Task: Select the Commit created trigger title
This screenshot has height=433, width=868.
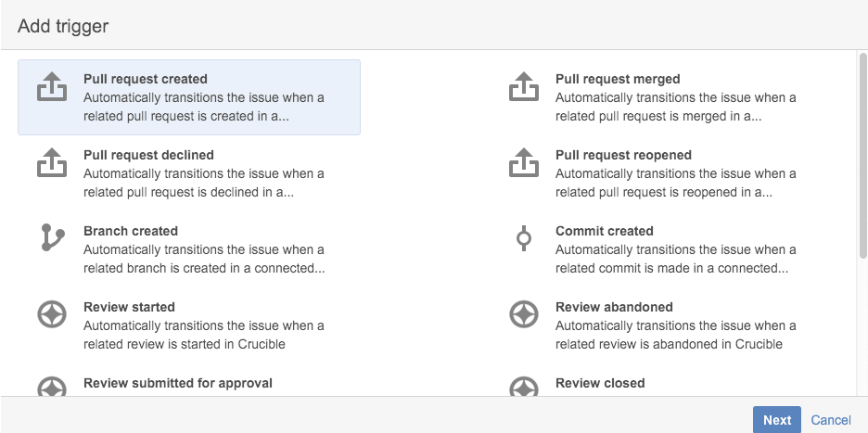Action: click(605, 231)
